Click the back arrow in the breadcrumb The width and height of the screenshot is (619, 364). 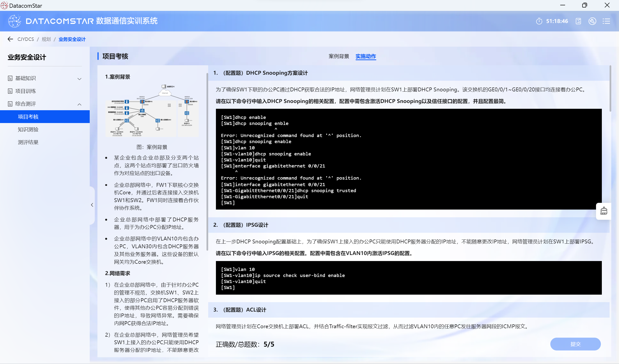tap(10, 39)
